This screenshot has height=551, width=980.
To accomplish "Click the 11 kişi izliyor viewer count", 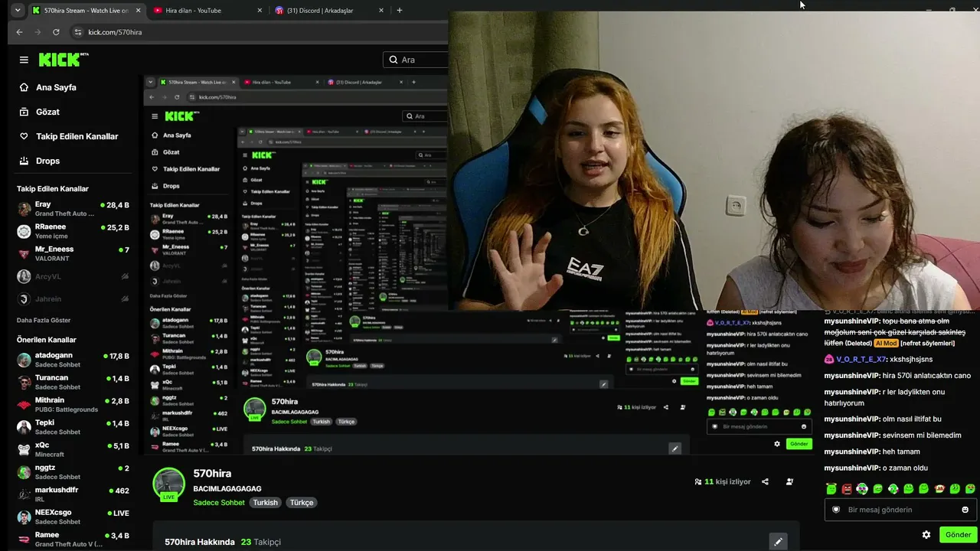I will pos(723,482).
